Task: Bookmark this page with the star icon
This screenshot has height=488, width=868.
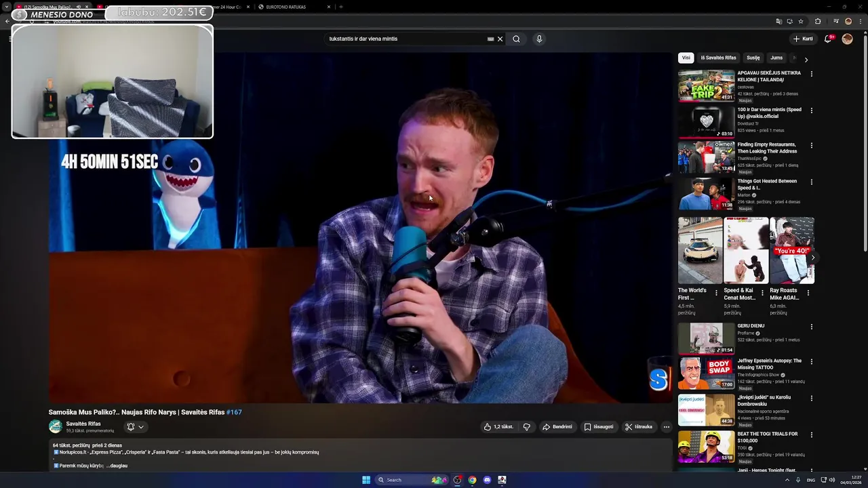Action: 801,21
